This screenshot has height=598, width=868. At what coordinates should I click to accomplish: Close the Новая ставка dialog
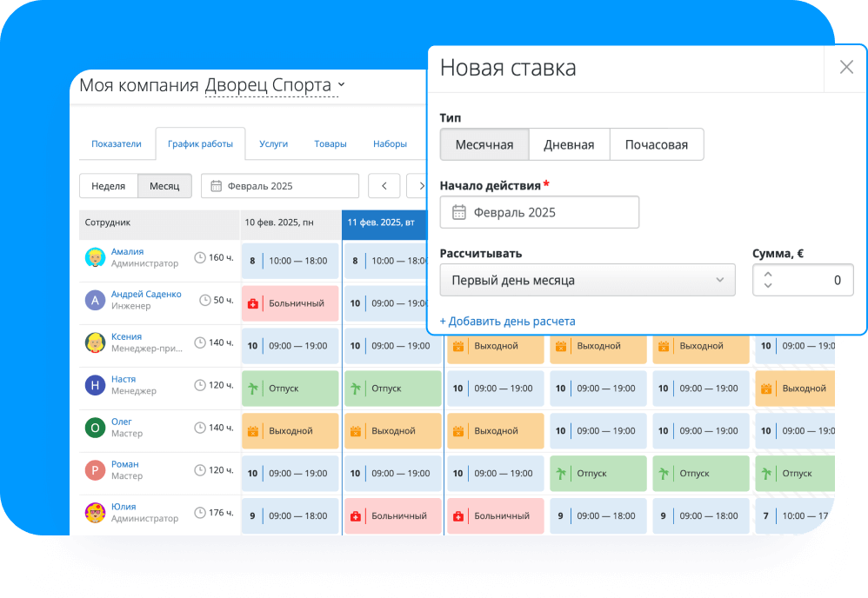pyautogui.click(x=845, y=68)
